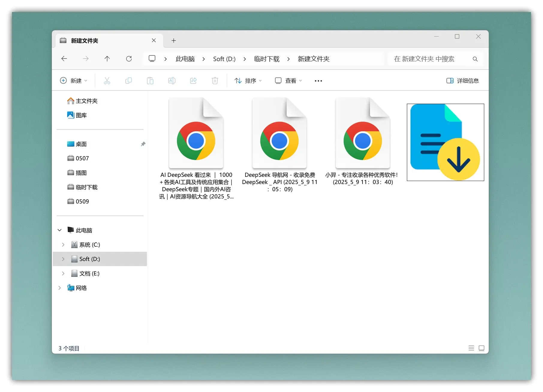Switch to the large thumbnails view

(x=482, y=348)
